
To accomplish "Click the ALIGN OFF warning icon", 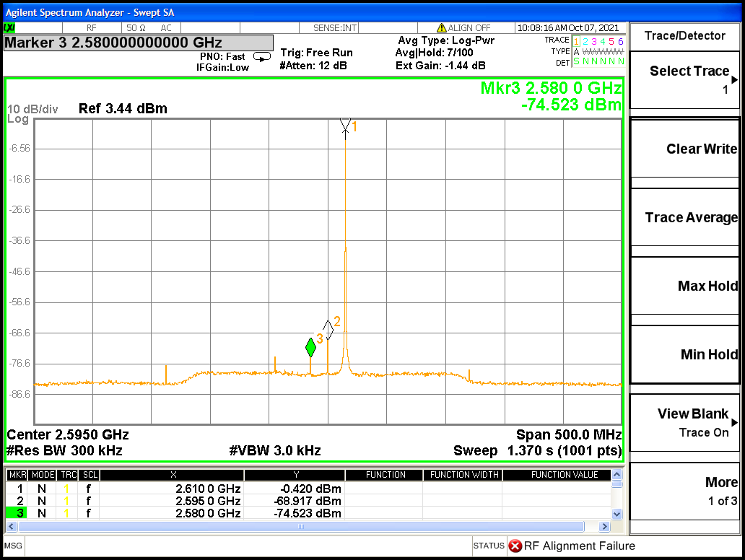I will (442, 28).
